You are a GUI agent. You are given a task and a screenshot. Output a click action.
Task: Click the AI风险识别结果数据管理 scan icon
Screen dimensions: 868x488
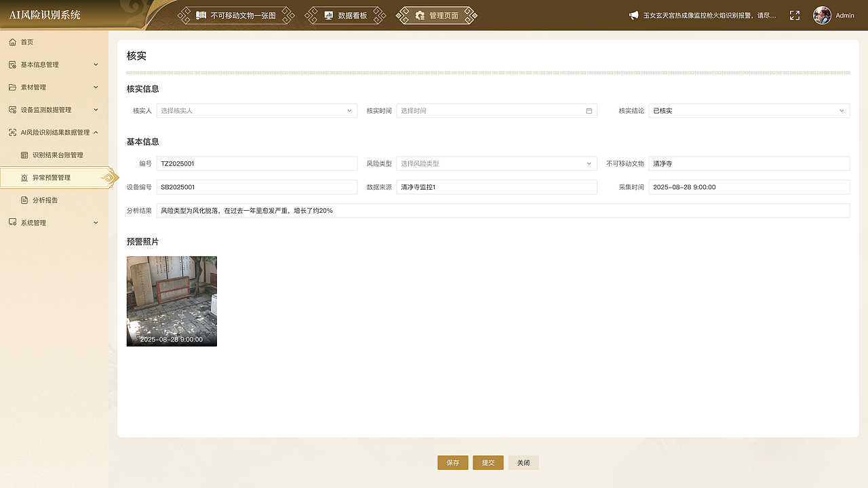click(13, 132)
